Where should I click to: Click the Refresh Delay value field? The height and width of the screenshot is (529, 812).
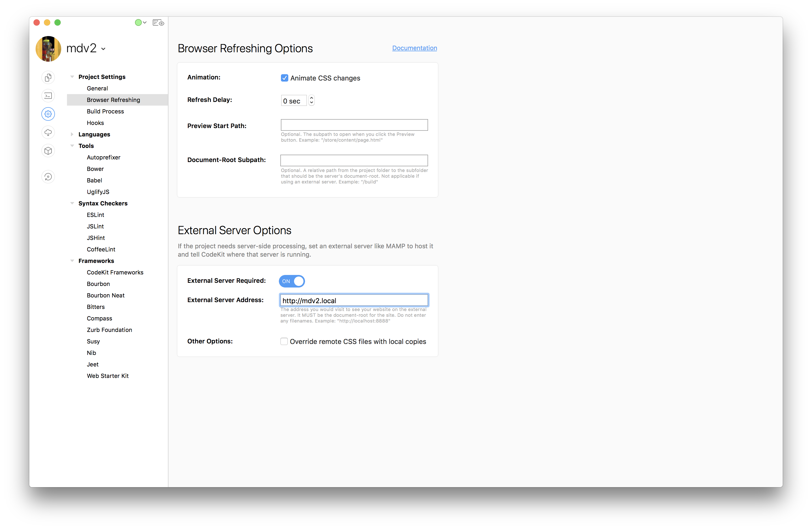click(294, 101)
